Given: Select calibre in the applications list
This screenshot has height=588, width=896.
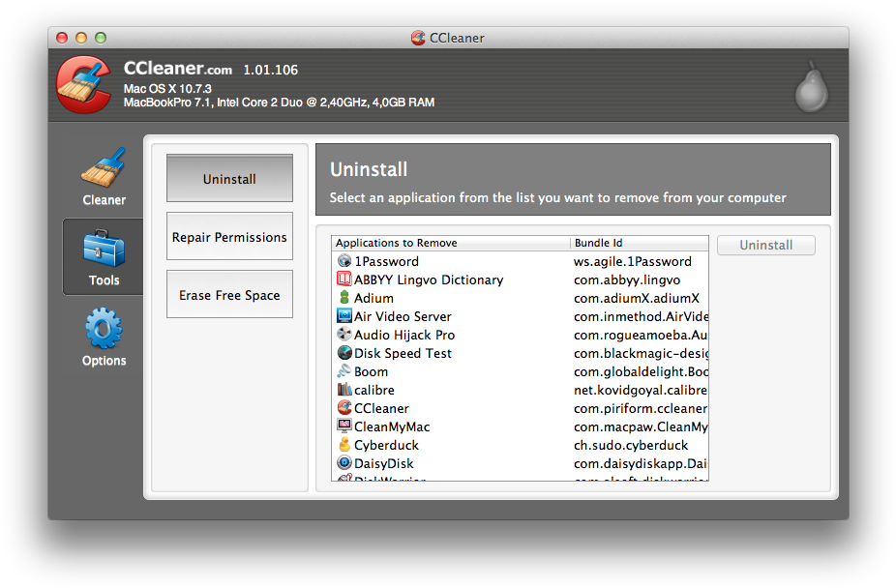Looking at the screenshot, I should (x=374, y=390).
